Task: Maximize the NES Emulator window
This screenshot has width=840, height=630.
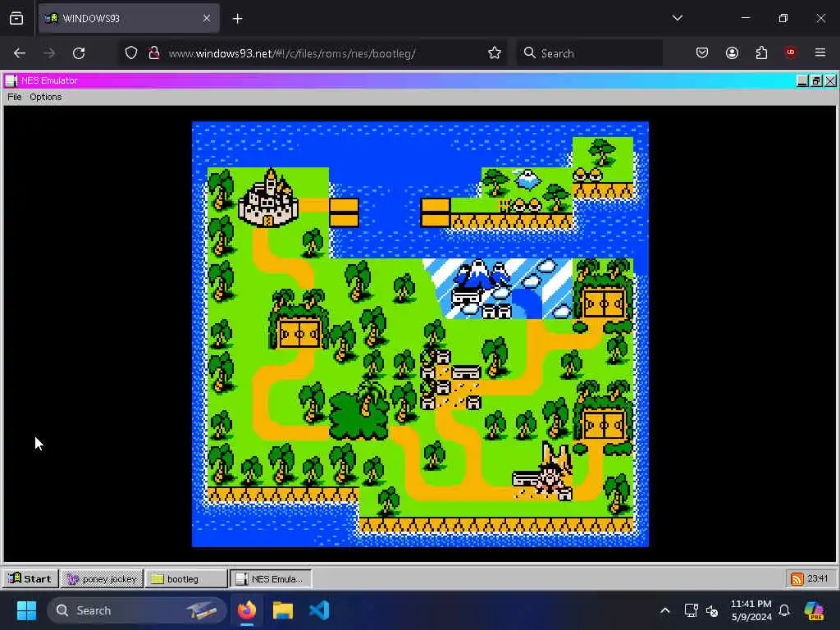Action: 816,81
